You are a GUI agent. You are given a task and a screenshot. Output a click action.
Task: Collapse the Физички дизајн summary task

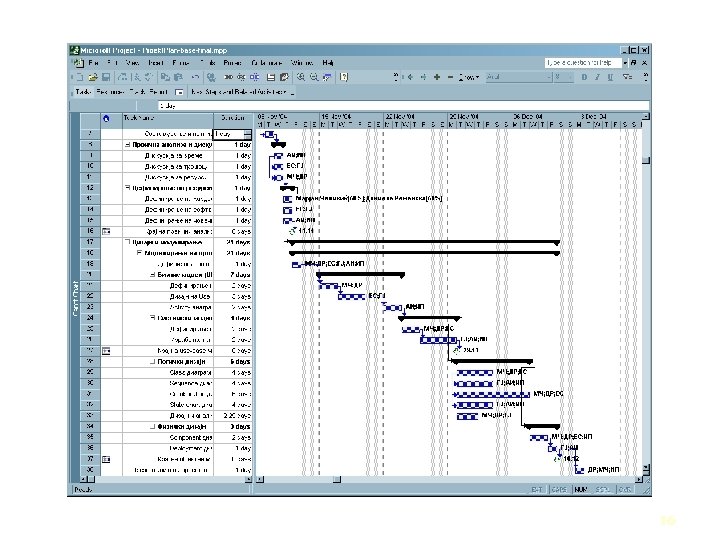click(x=152, y=427)
